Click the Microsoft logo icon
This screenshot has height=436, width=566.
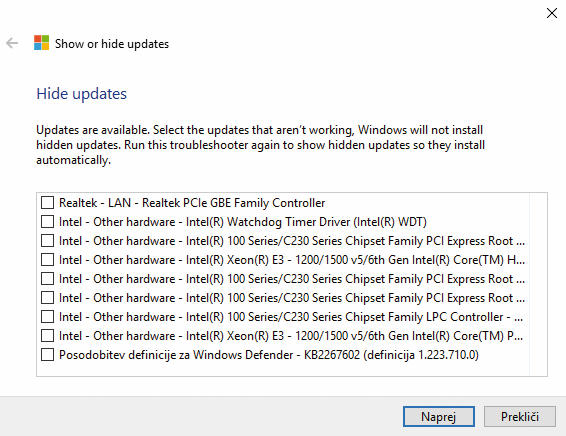(42, 43)
